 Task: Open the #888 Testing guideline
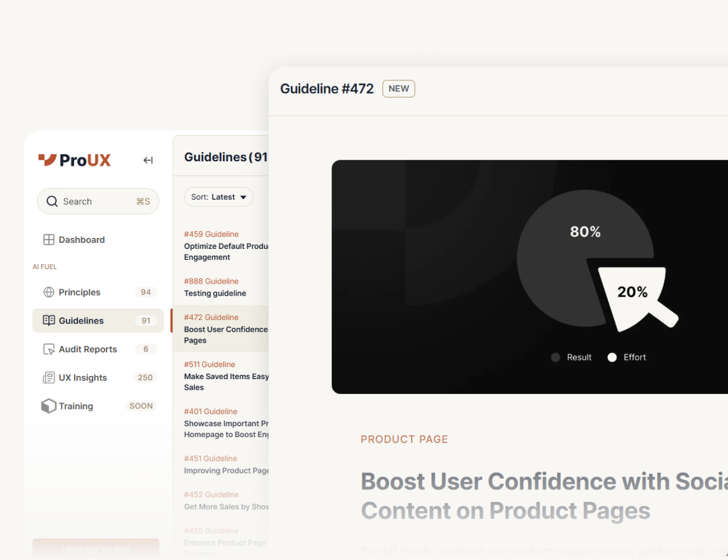(x=215, y=288)
